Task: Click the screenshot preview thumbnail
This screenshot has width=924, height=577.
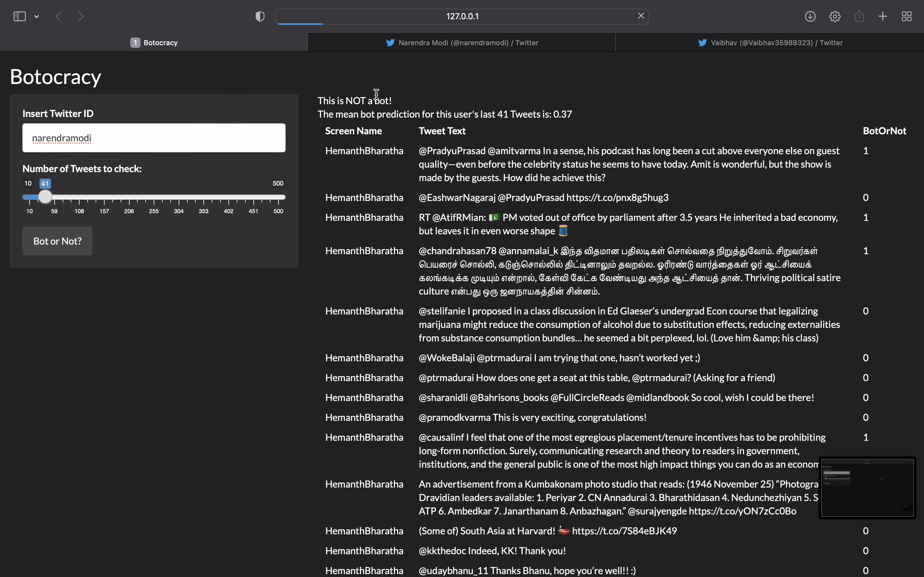Action: 867,488
